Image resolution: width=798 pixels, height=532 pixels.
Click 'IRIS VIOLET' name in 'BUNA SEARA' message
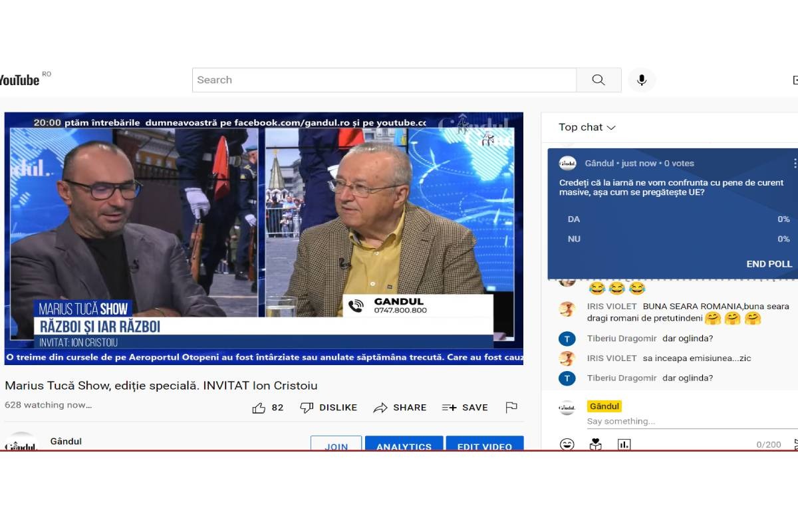coord(612,307)
